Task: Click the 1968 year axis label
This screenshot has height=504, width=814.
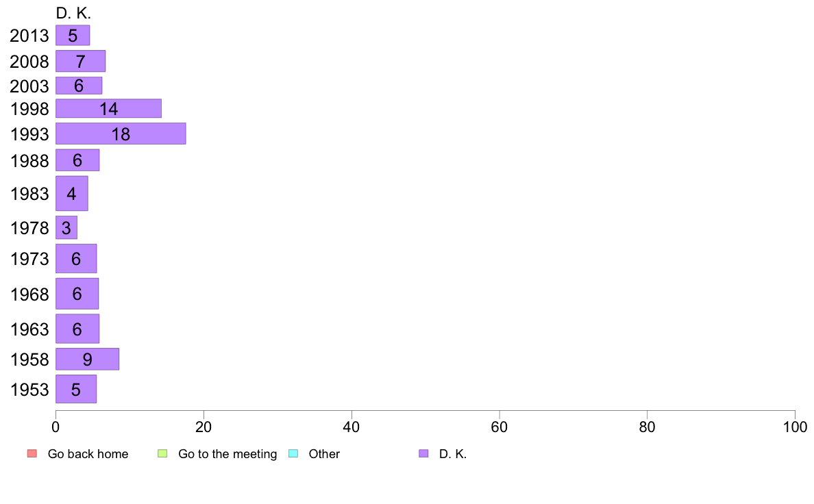Action: (29, 294)
